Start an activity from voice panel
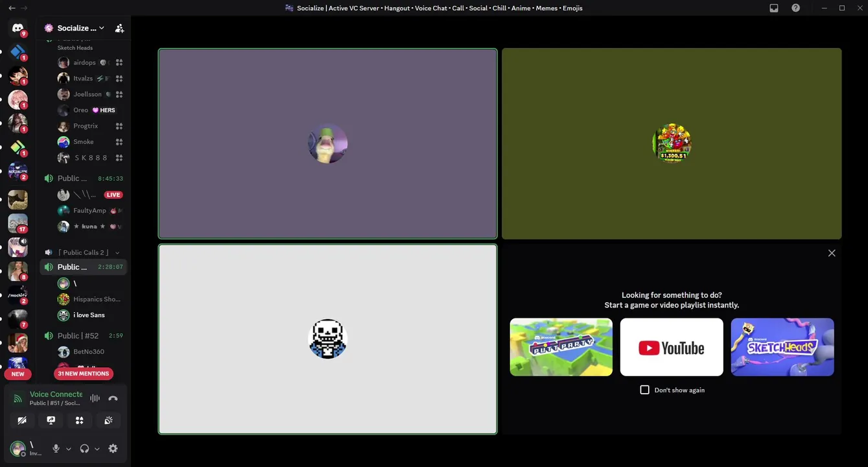Screen dimensions: 868x467 click(x=79, y=420)
